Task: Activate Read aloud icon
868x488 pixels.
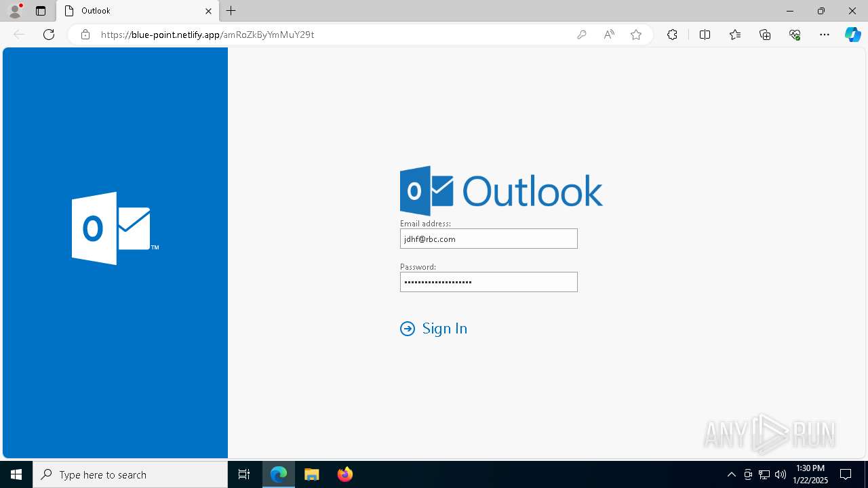Action: [x=608, y=35]
